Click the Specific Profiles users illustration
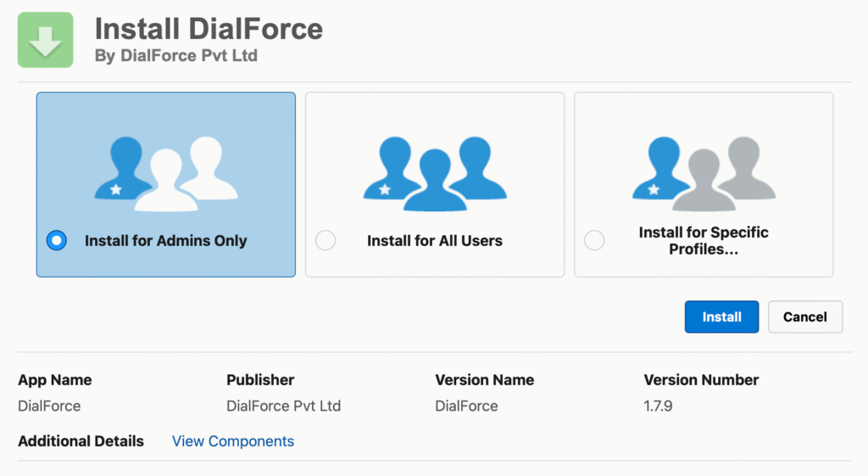The width and height of the screenshot is (868, 476). [704, 174]
